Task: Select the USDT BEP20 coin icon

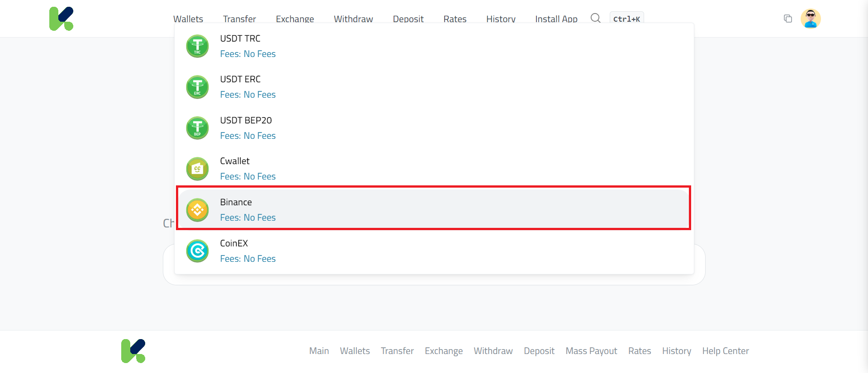Action: 198,128
